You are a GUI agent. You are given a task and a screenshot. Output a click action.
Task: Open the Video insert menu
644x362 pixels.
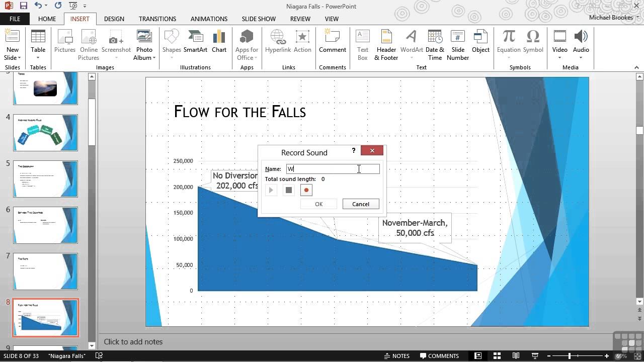[x=559, y=45]
